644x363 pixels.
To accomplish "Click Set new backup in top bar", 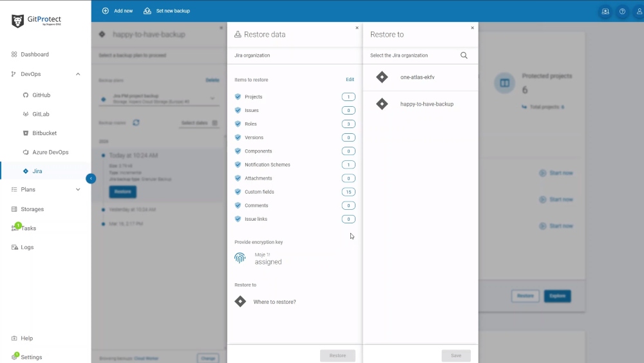I will coord(167,11).
